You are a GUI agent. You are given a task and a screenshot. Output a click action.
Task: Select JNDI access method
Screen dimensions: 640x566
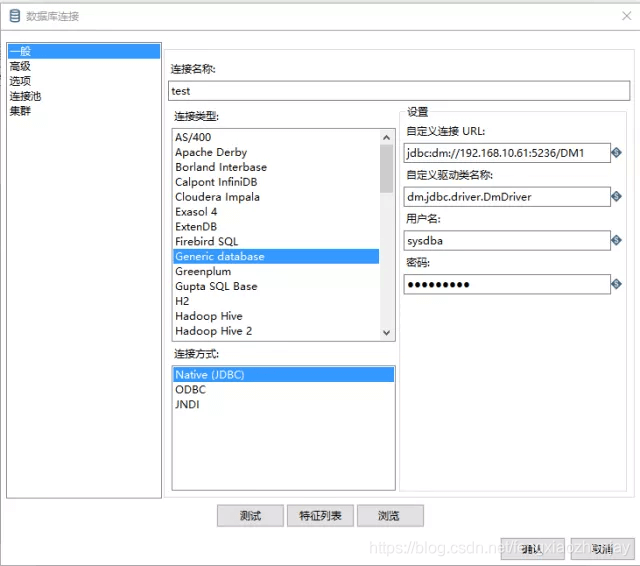[188, 405]
